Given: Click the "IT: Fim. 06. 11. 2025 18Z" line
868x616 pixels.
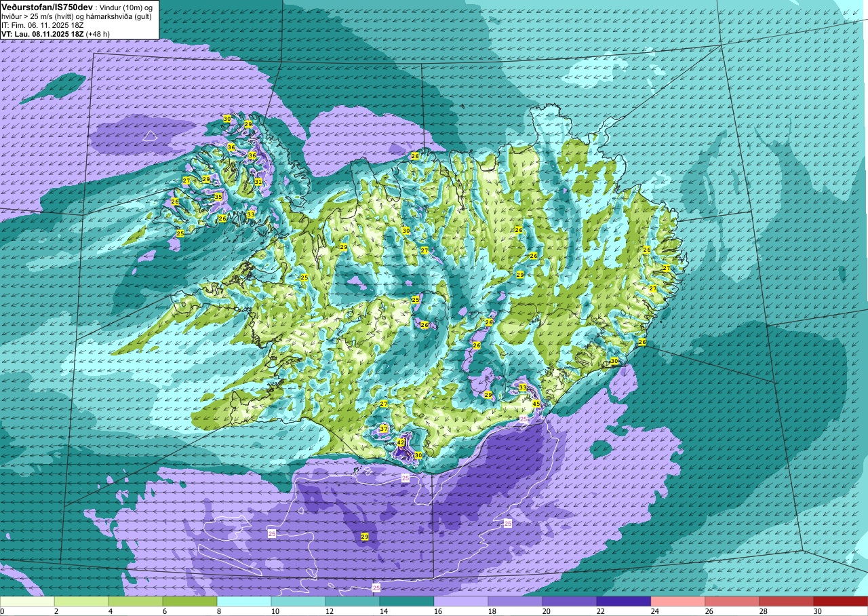Looking at the screenshot, I should tap(43, 25).
